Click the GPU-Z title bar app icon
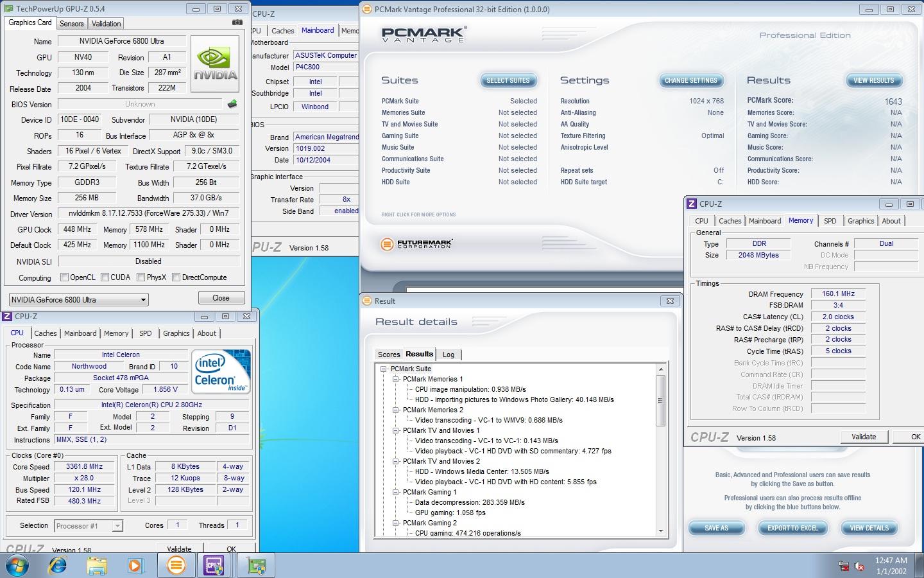The image size is (924, 578). [8, 9]
